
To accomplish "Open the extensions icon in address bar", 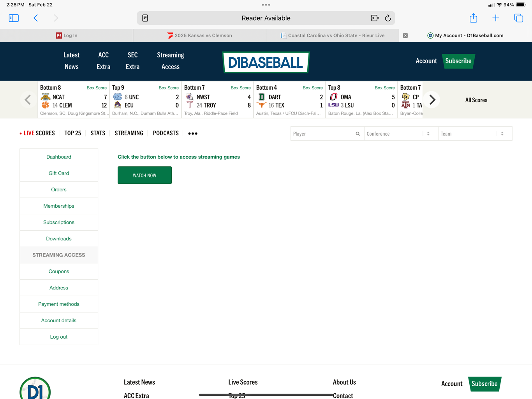I will click(x=375, y=18).
